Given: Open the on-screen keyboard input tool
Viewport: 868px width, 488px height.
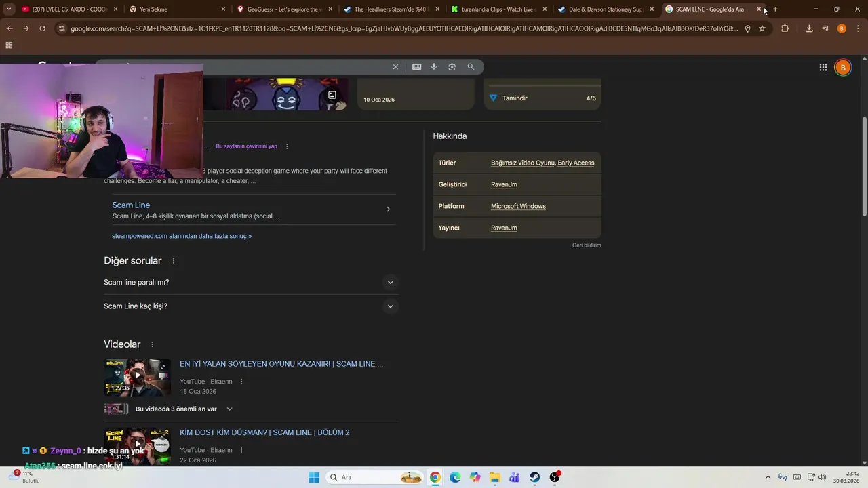Looking at the screenshot, I should click(416, 67).
